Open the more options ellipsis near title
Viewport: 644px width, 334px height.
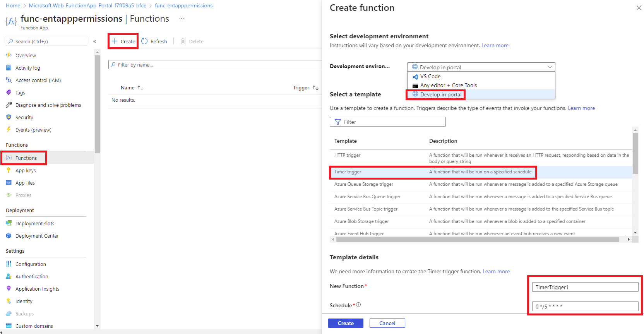(182, 19)
